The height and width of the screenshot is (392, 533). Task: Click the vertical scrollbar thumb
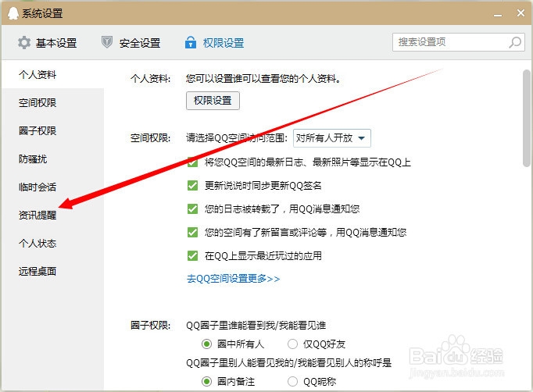527,118
